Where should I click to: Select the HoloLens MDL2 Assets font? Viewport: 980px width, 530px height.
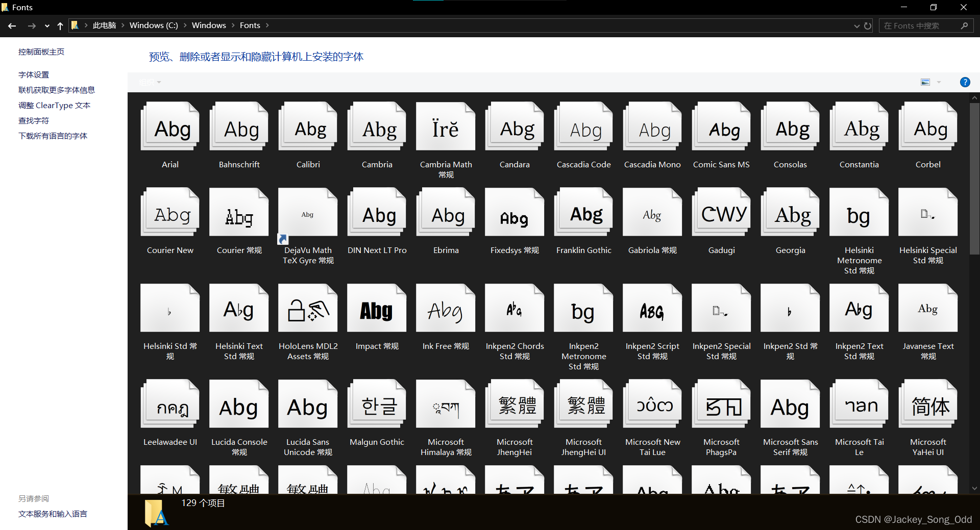click(x=308, y=308)
